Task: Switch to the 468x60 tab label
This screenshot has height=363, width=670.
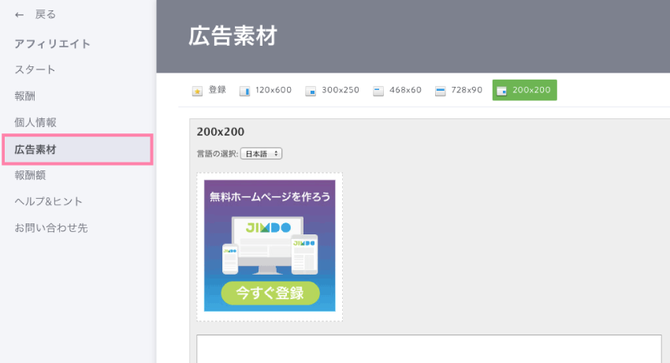Action: coord(406,90)
